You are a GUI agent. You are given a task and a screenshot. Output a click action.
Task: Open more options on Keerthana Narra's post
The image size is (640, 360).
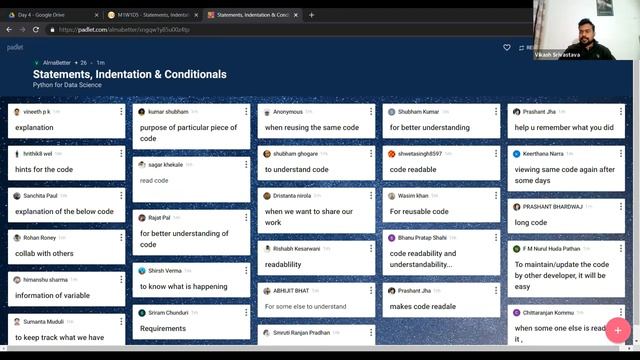621,153
